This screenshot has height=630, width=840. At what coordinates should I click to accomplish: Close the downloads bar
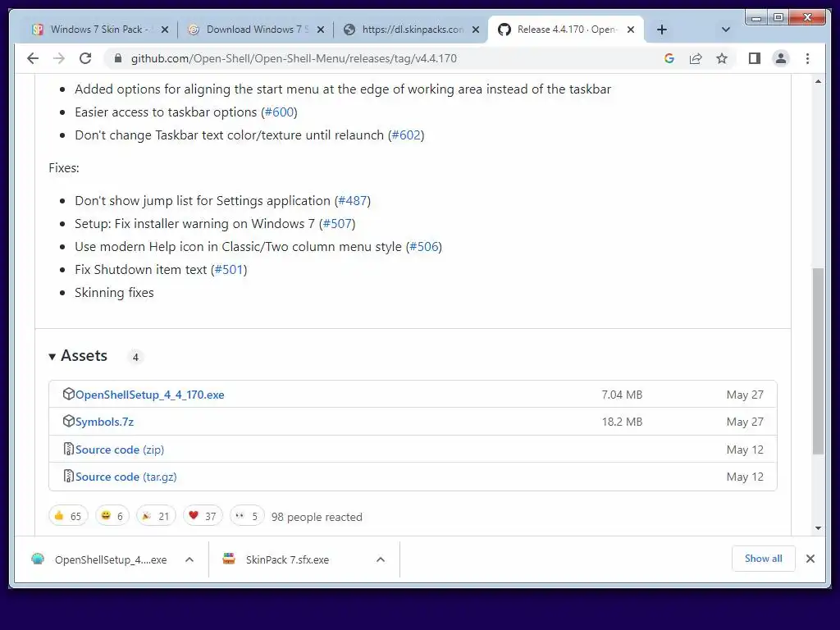tap(810, 559)
